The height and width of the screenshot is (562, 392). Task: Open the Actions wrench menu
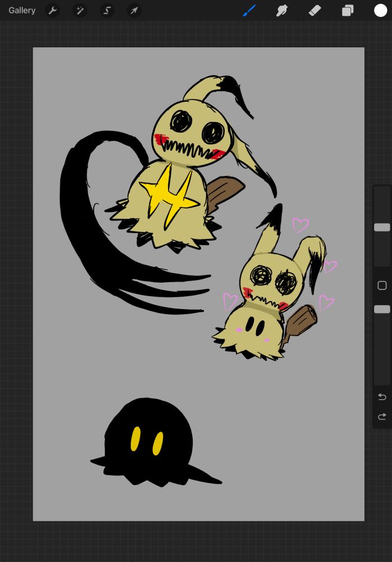pyautogui.click(x=53, y=10)
